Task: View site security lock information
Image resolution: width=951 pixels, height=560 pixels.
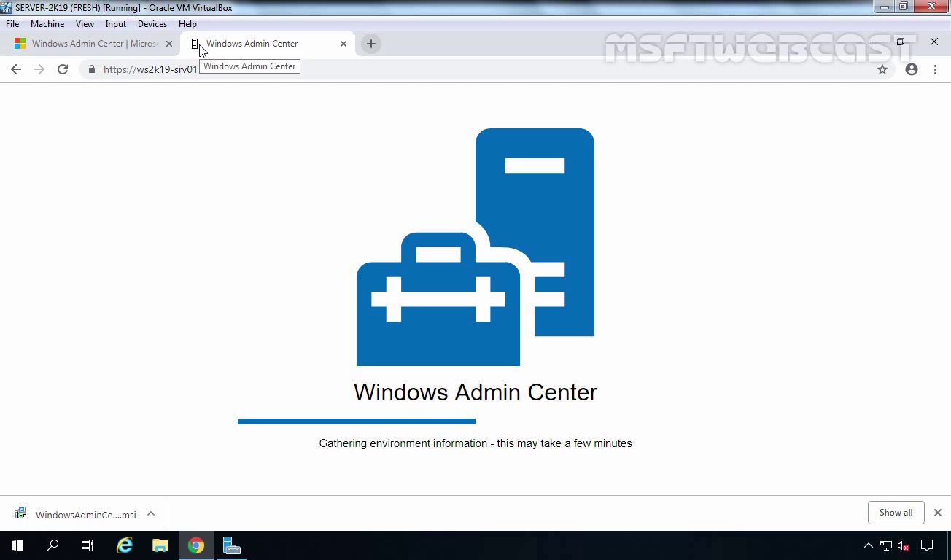Action: coord(91,69)
